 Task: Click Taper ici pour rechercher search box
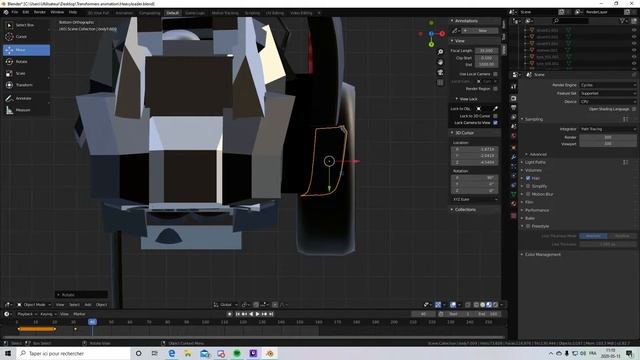pyautogui.click(x=73, y=353)
